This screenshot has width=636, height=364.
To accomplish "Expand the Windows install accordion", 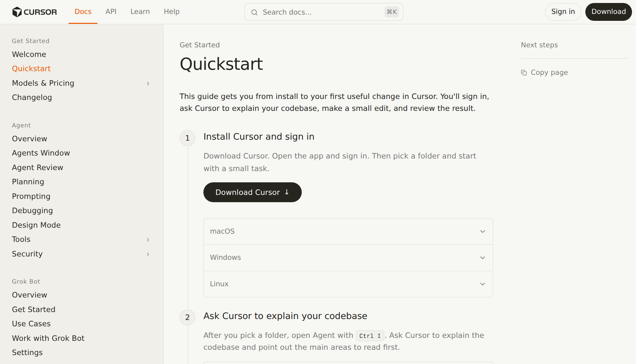I will [348, 257].
